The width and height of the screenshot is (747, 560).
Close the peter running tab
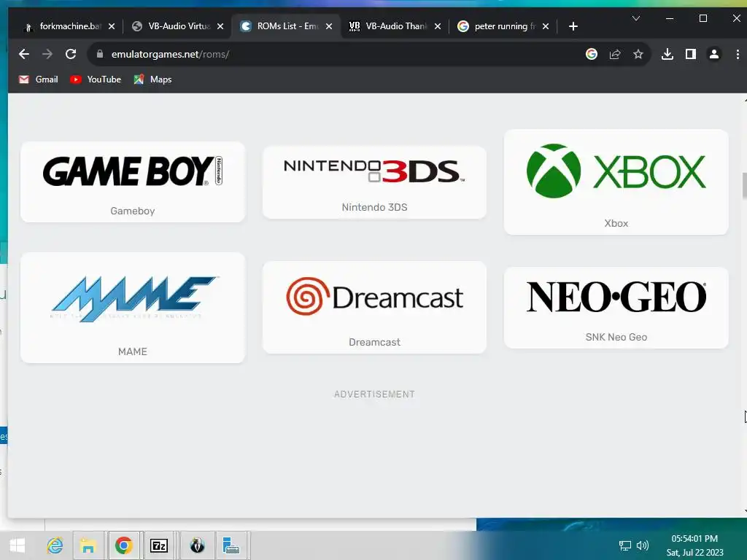[x=546, y=26]
